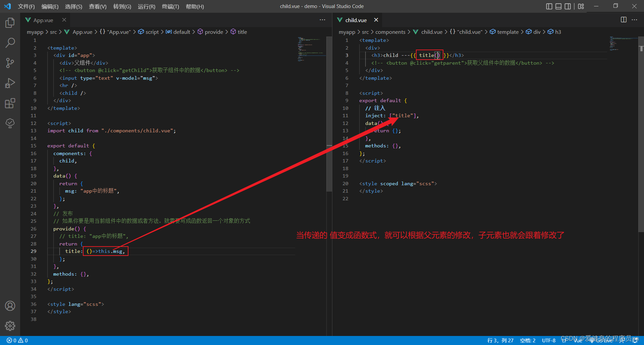This screenshot has height=345, width=644.
Task: Click the inject: ["title"] line text
Action: click(392, 116)
